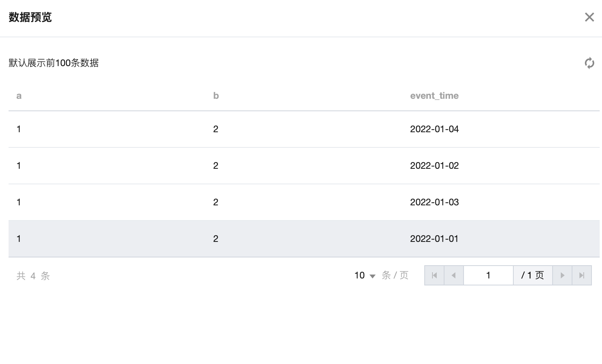The image size is (602, 364).
Task: Open the 10 rows per page dropdown
Action: point(364,275)
